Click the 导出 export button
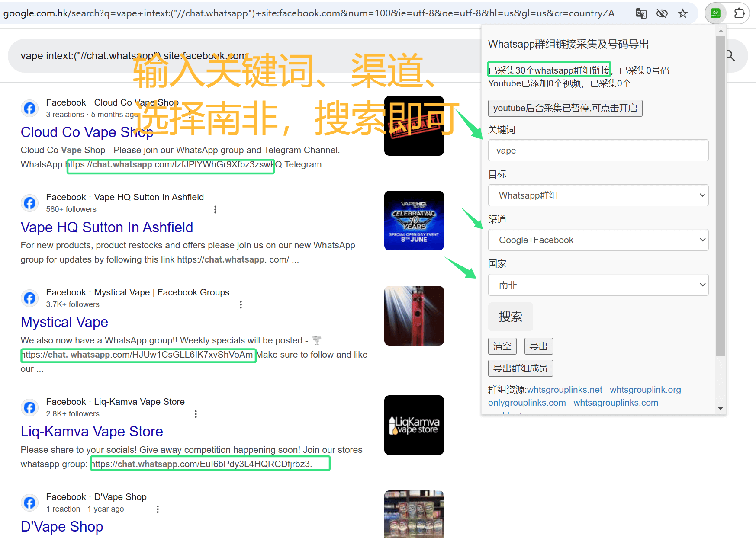This screenshot has width=756, height=538. click(x=539, y=346)
